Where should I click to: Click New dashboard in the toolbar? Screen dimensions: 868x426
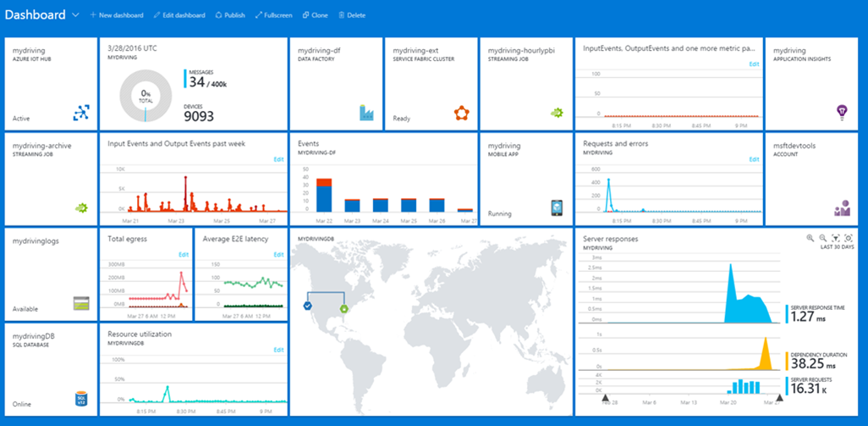[116, 15]
